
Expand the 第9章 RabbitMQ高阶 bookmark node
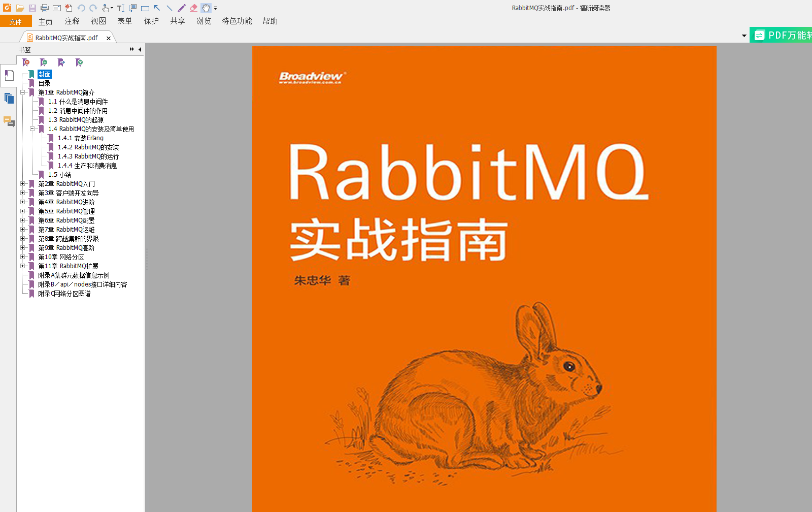coord(22,248)
